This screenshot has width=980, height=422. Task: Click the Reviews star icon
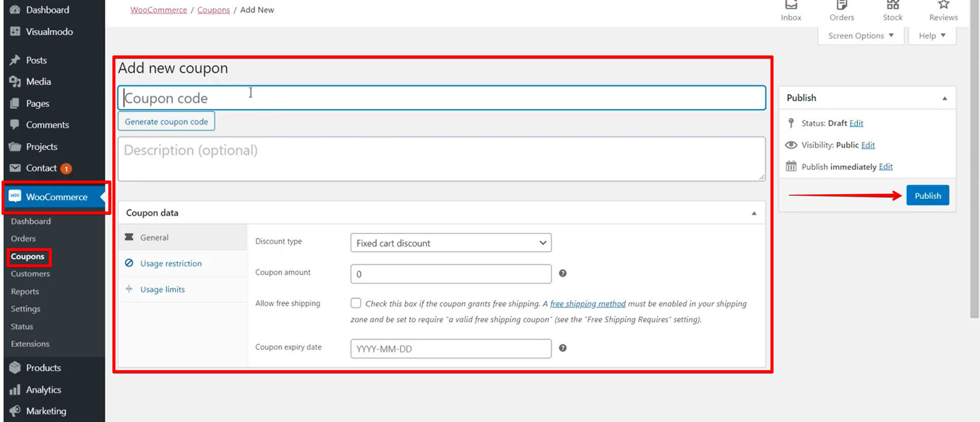click(x=943, y=6)
